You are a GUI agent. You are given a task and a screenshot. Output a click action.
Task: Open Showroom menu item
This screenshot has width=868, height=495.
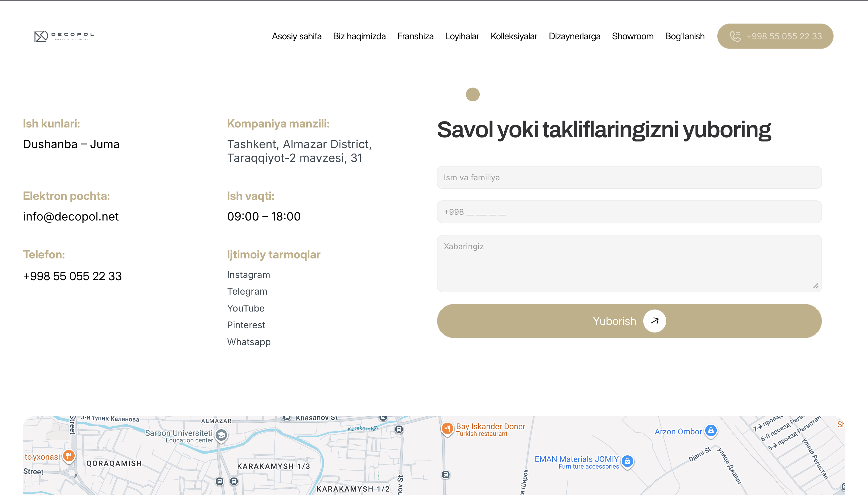click(x=632, y=36)
